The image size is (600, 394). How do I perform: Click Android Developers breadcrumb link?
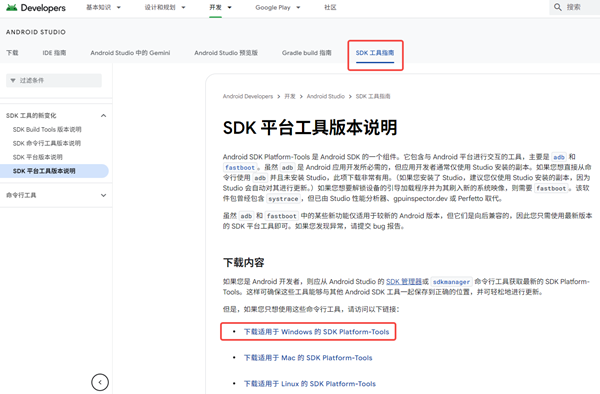[248, 96]
